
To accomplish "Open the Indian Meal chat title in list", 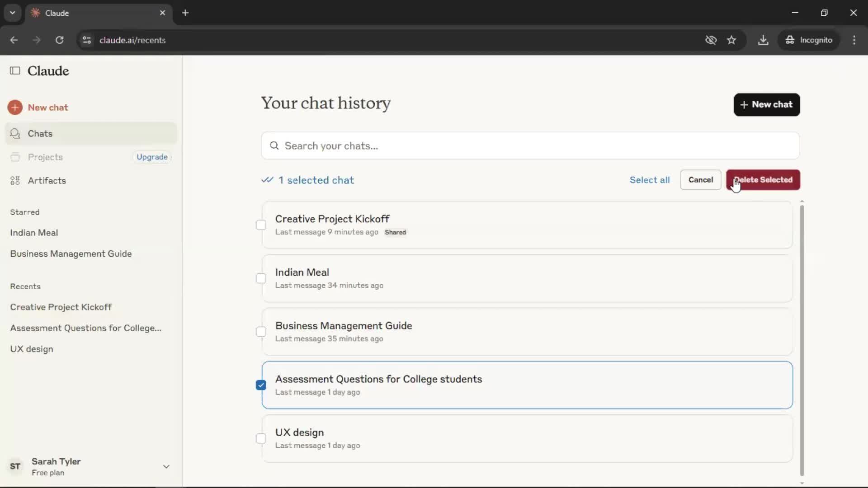I will 302,272.
